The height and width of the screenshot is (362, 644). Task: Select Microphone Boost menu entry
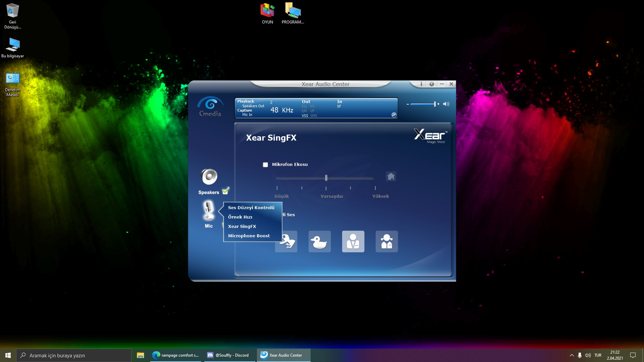[x=249, y=236]
